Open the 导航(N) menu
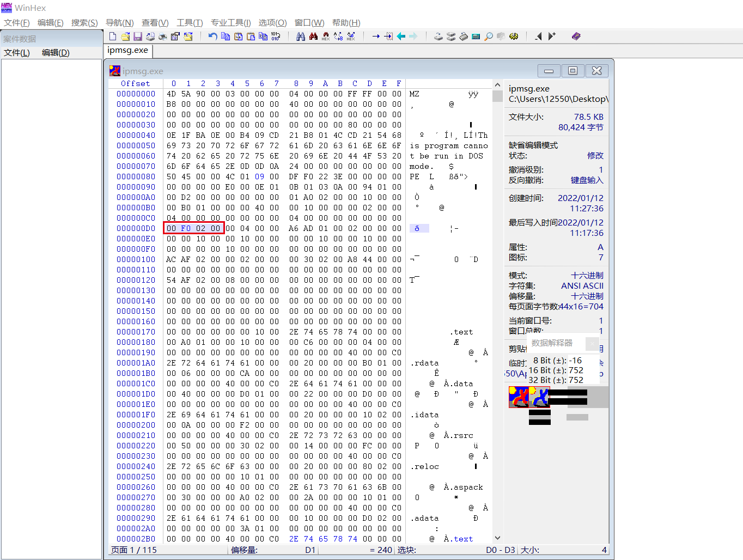 point(119,23)
